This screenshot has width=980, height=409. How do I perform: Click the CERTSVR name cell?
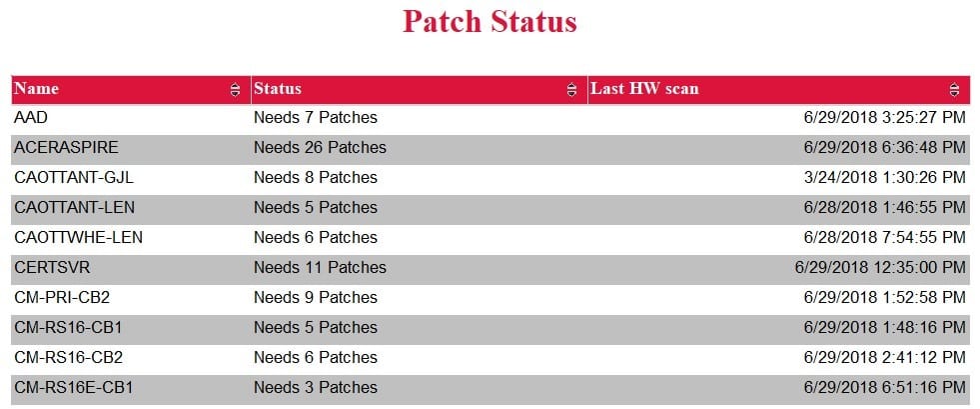(x=52, y=268)
